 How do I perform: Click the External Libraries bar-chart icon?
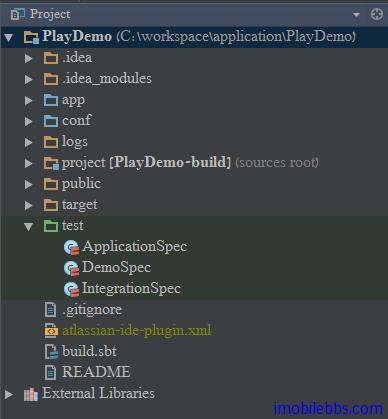coord(31,394)
